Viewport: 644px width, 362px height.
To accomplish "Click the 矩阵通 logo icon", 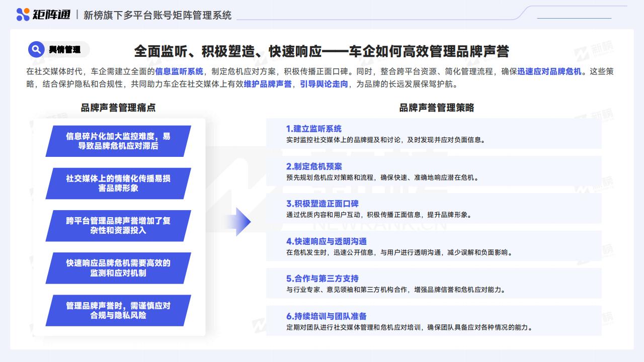I will pos(23,15).
